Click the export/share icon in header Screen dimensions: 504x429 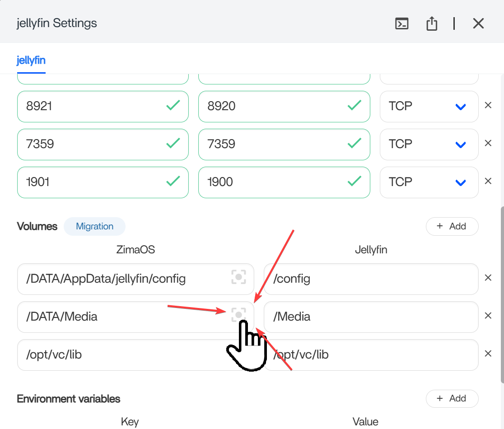[x=432, y=23]
